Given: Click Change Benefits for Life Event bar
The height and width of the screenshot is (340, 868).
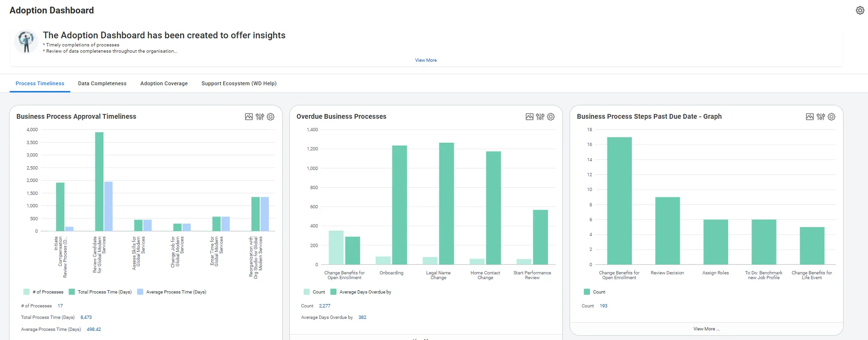Looking at the screenshot, I should (x=812, y=246).
